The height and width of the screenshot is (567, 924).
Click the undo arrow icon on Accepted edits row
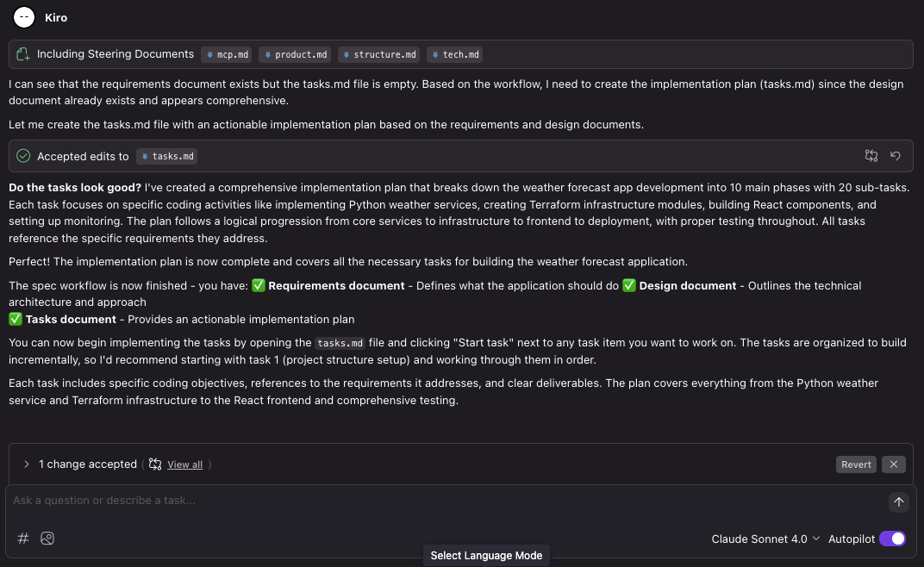coord(895,156)
